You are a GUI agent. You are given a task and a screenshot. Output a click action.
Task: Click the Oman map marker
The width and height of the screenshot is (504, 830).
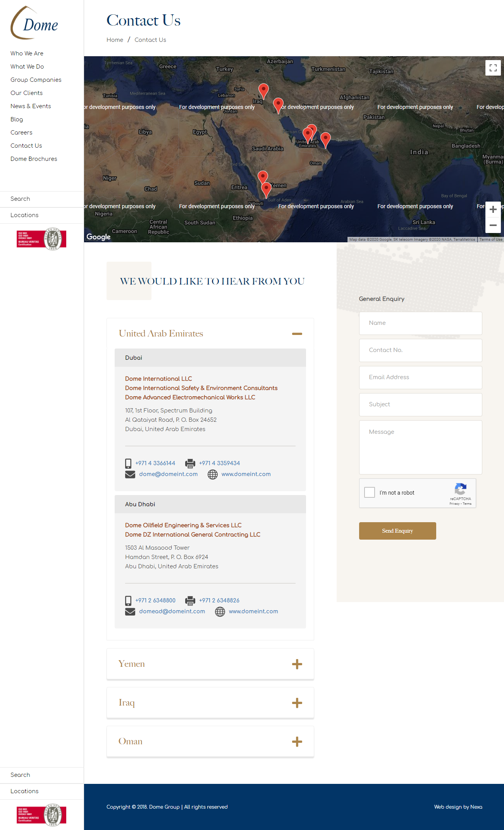(x=325, y=140)
